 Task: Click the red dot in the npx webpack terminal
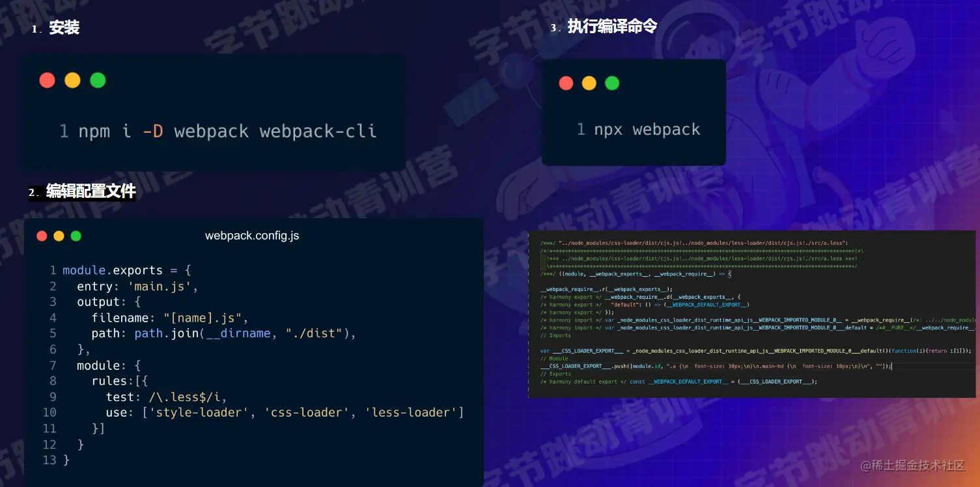[x=566, y=83]
